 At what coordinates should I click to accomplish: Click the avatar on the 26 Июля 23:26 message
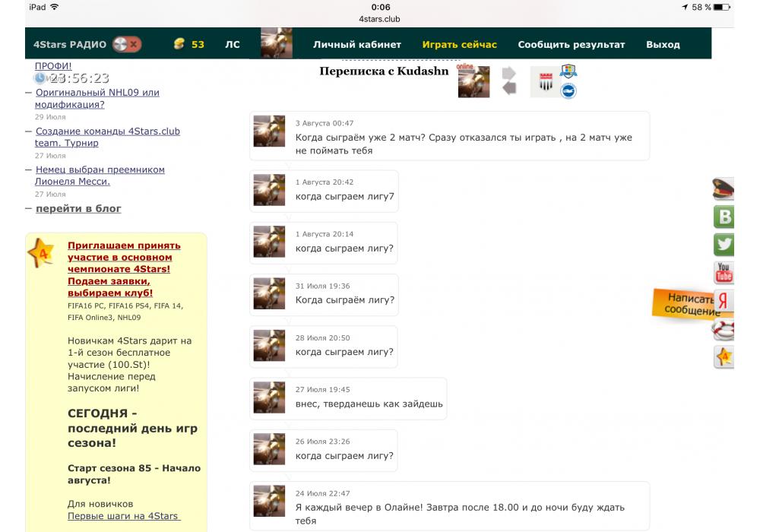click(270, 449)
